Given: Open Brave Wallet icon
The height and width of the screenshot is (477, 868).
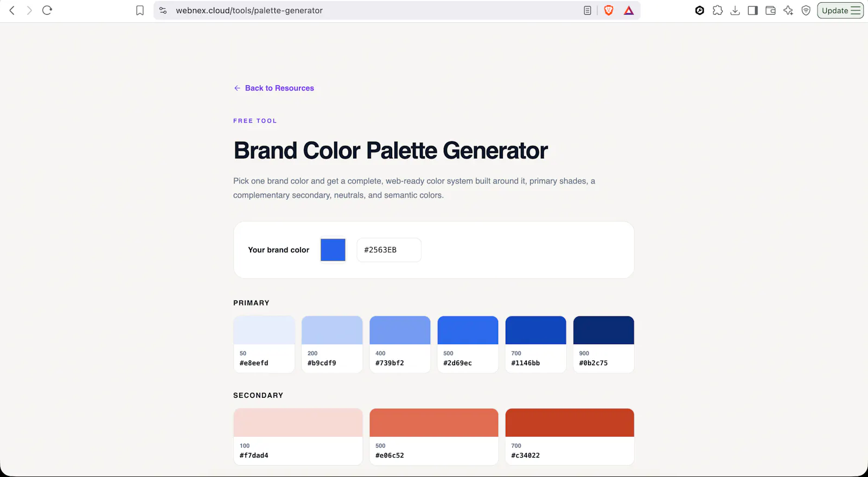Looking at the screenshot, I should pos(770,10).
